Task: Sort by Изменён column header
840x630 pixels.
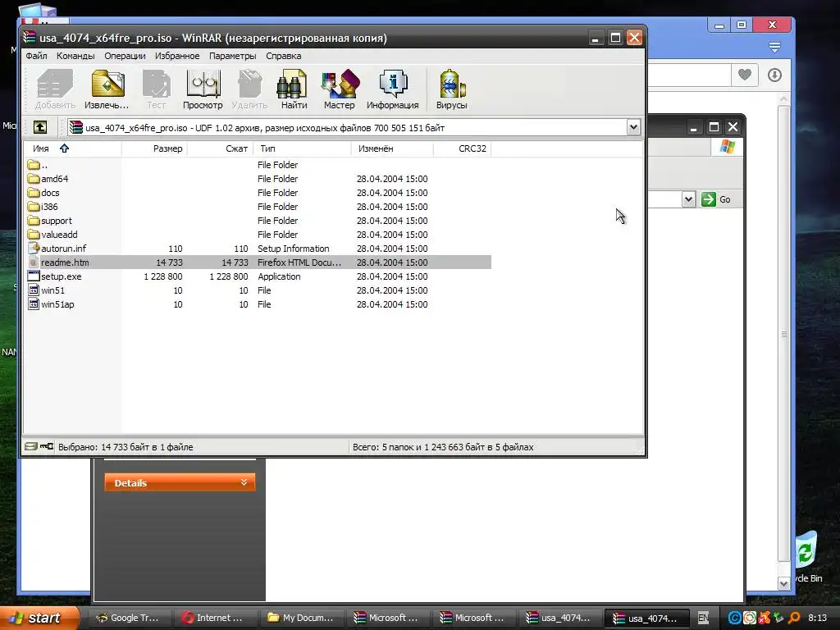Action: (392, 148)
